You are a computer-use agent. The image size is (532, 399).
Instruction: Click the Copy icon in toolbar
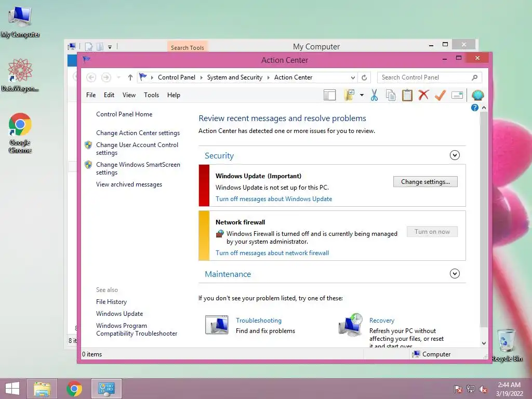[391, 96]
